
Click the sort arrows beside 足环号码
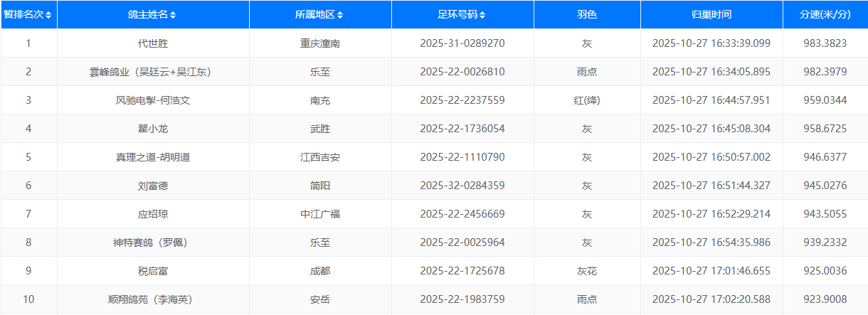click(484, 15)
